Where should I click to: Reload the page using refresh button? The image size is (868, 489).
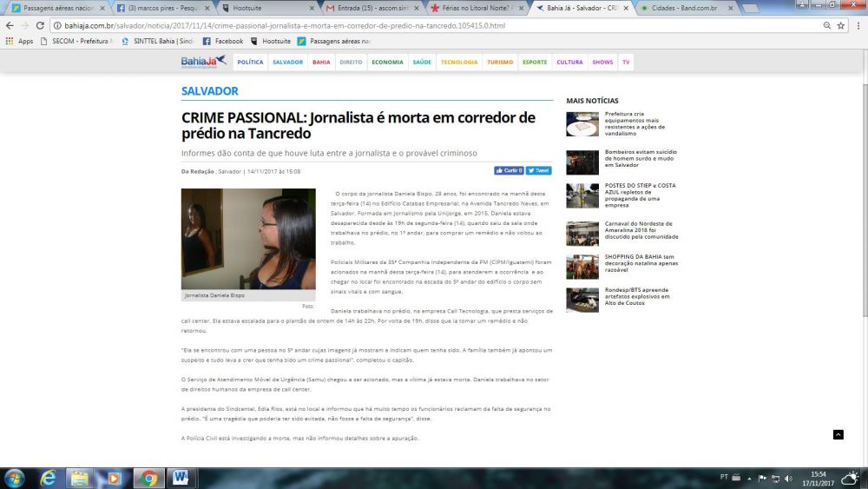coord(41,25)
